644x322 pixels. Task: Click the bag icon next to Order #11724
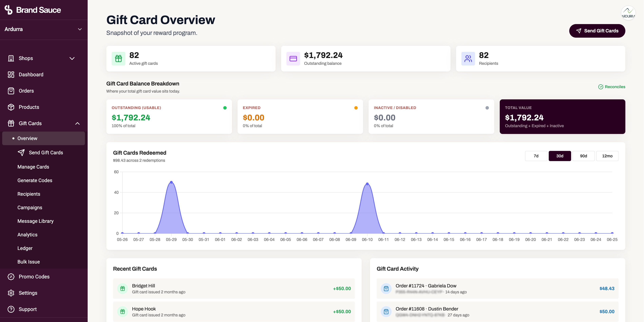pyautogui.click(x=386, y=288)
